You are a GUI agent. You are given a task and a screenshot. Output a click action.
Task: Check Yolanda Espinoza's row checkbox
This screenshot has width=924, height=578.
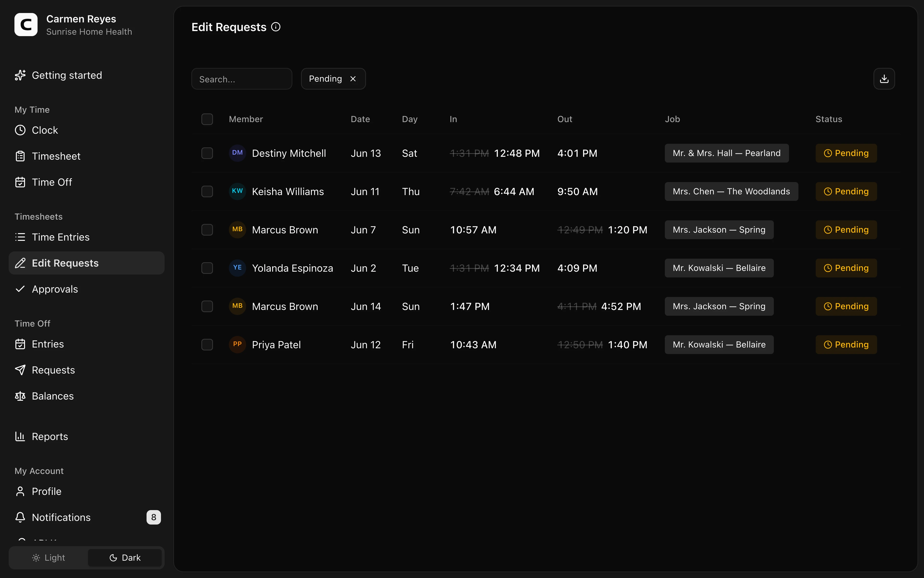click(207, 268)
